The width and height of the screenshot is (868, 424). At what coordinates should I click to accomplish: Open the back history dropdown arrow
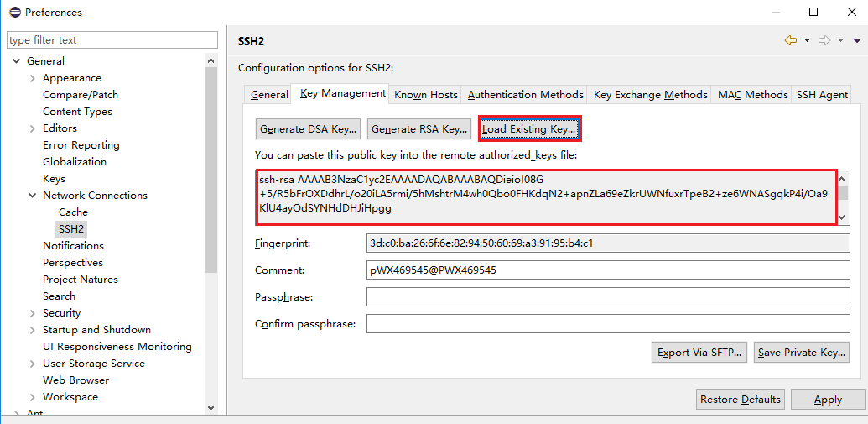click(807, 40)
